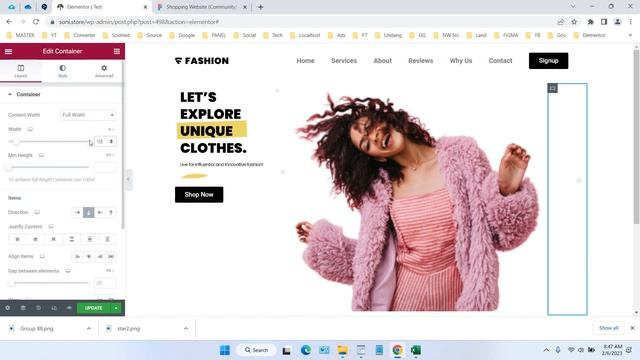Set direction to column (down arrow)
The height and width of the screenshot is (360, 640).
(x=89, y=213)
